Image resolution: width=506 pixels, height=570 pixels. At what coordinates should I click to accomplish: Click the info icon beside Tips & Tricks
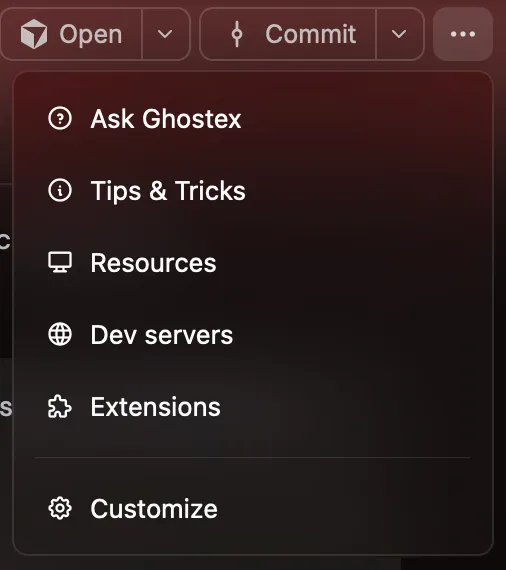[x=60, y=190]
